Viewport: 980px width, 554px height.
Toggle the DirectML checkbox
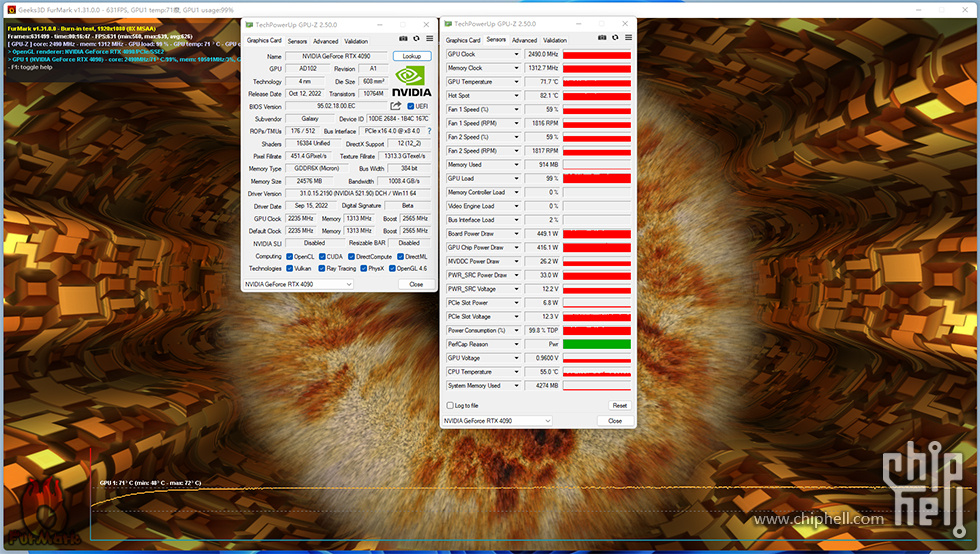pos(401,256)
